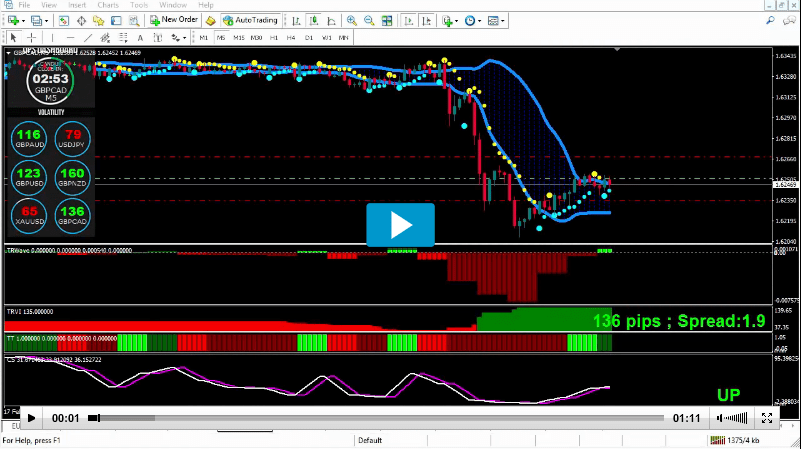Screen dimensions: 801x449
Task: Select the Trendline drawing tool
Action: pos(87,37)
